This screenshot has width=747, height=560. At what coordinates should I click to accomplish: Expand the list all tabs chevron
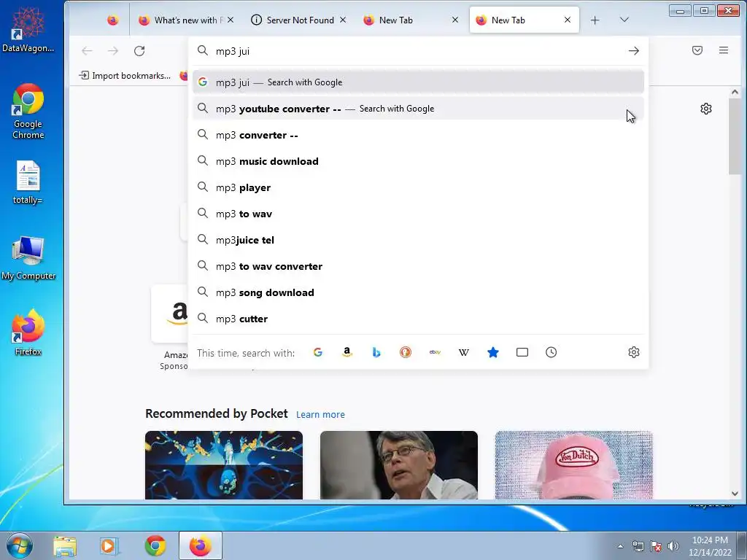pos(624,20)
